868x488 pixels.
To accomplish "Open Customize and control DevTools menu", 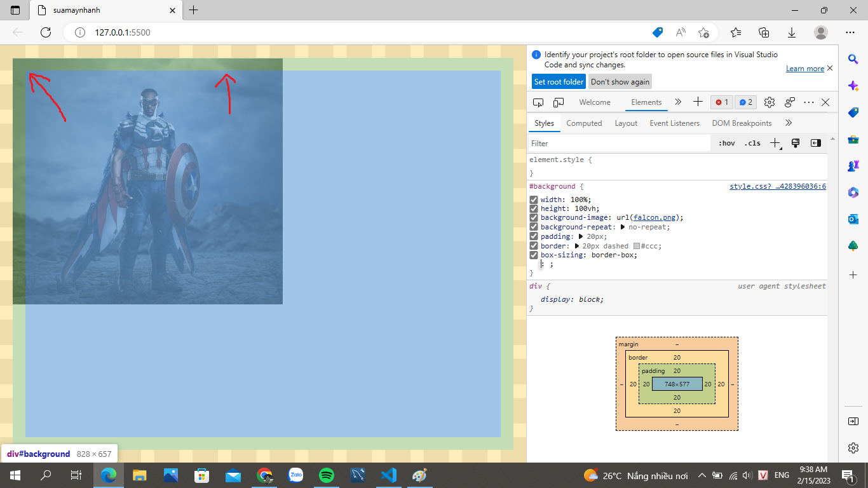I will click(x=809, y=102).
